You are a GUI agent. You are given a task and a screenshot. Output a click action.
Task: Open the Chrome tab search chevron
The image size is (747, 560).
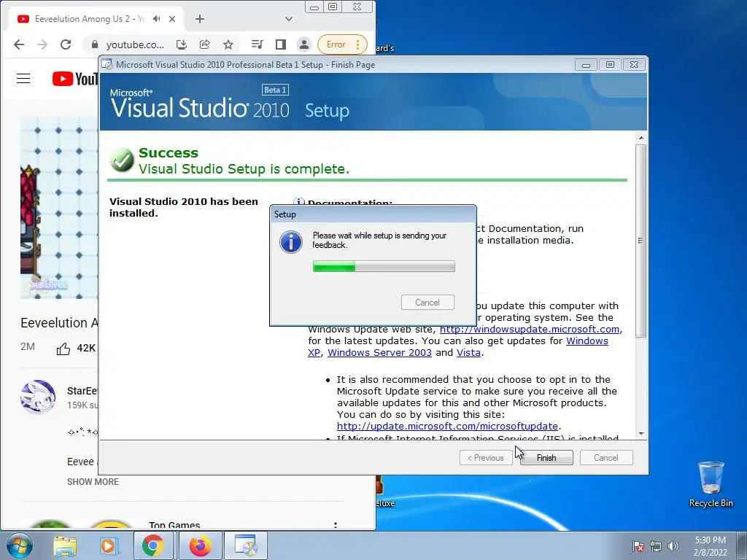289,18
